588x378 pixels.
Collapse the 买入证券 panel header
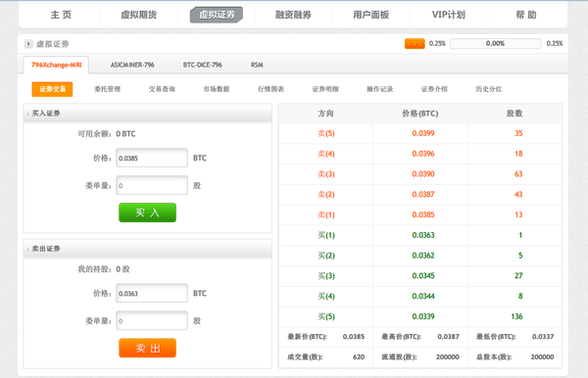click(x=147, y=114)
